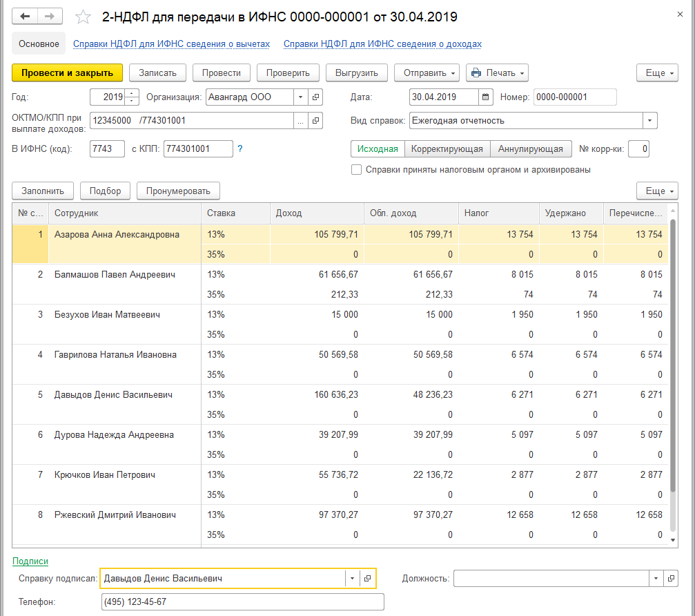Click the forward navigation arrow
The width and height of the screenshot is (695, 616).
(50, 16)
